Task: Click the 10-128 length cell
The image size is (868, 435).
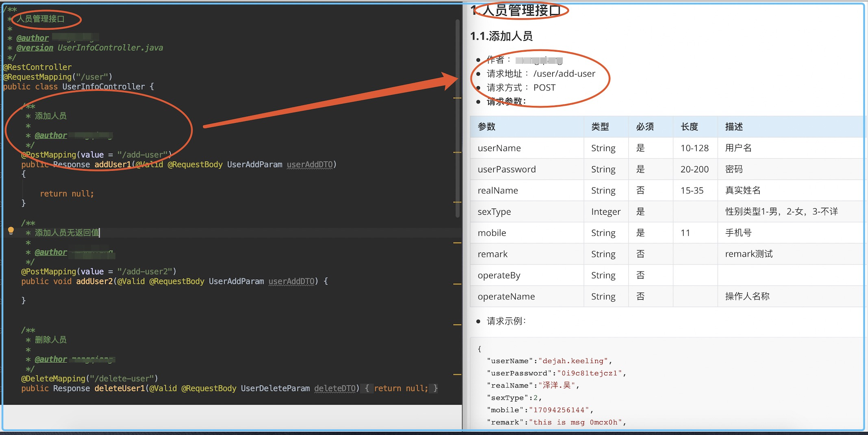Action: [694, 148]
